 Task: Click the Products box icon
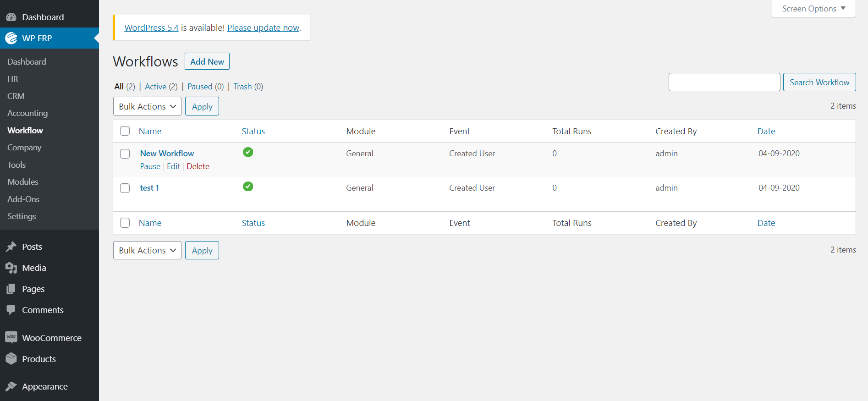[11, 359]
